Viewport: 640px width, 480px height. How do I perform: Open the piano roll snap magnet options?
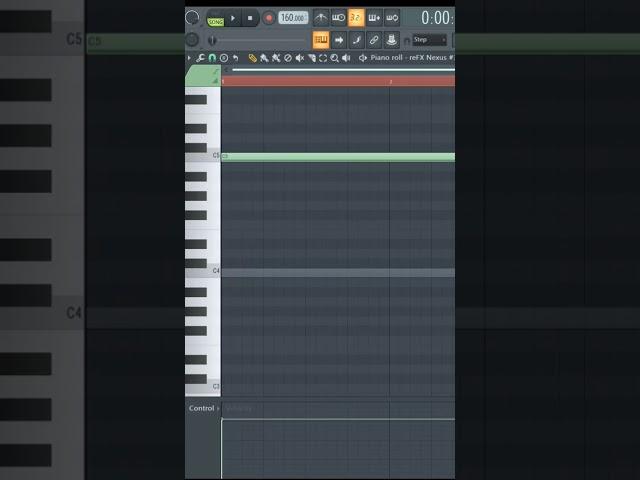(212, 58)
